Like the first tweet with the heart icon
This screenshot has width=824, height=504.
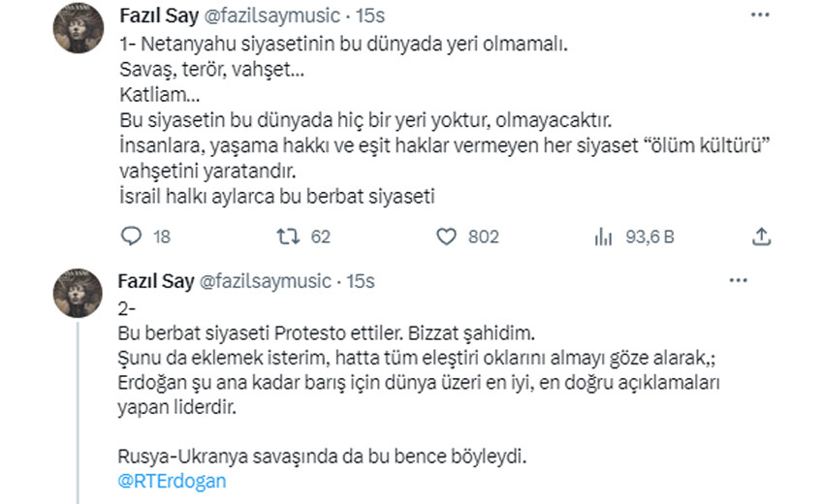click(446, 237)
